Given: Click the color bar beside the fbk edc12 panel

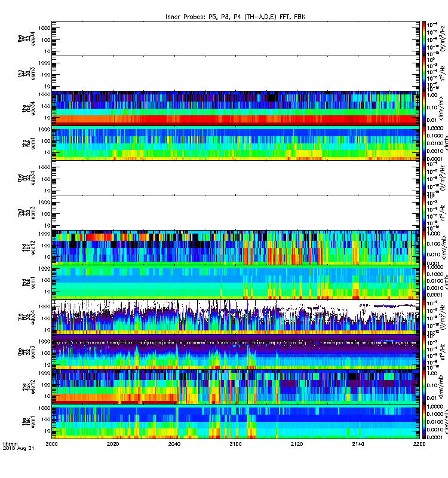Looking at the screenshot, I should 424,387.
